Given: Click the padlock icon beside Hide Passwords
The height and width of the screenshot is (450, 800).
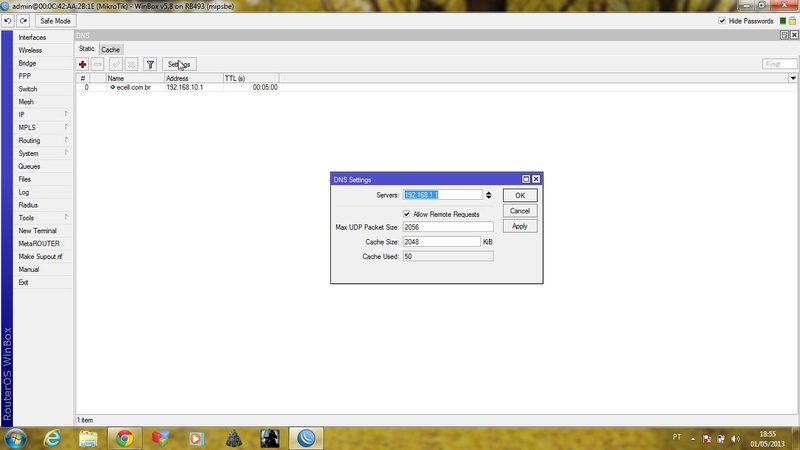Looking at the screenshot, I should coord(792,21).
